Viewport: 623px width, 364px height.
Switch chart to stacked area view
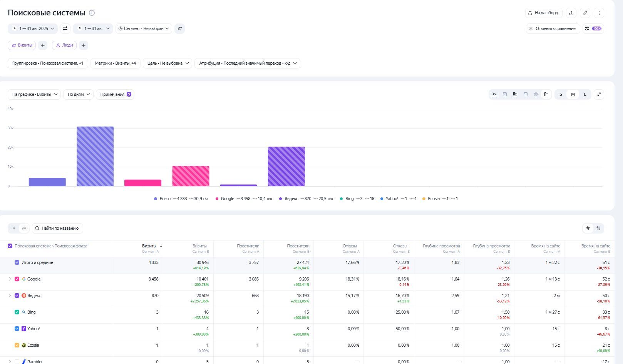tap(505, 94)
